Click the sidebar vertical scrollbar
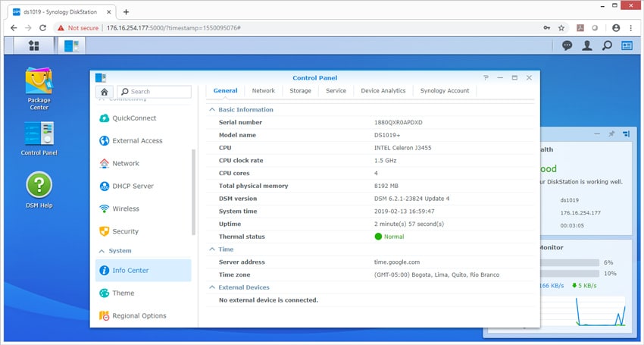Viewport: 644px width, 345px height. click(x=193, y=192)
